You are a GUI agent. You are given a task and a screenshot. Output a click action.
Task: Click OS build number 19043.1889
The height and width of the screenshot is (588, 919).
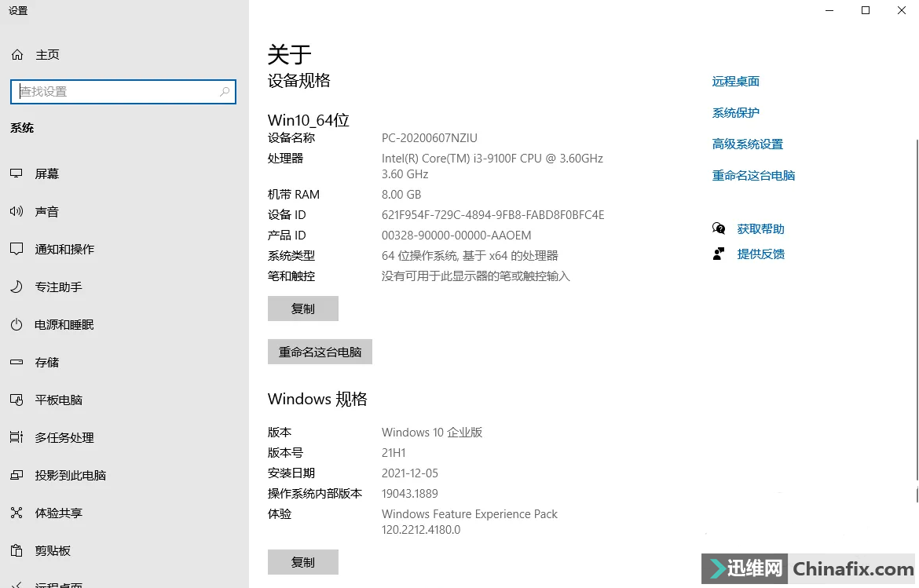[410, 493]
